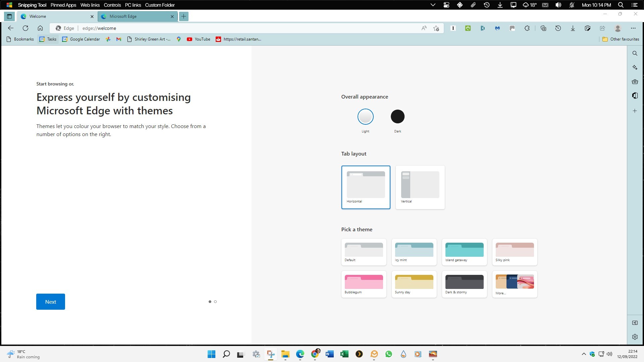The image size is (644, 362).
Task: Open Settings and more ellipsis menu
Action: tap(633, 28)
